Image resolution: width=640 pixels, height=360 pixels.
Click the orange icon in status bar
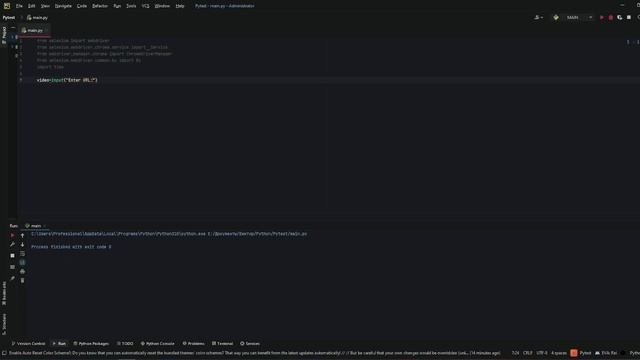(x=574, y=353)
